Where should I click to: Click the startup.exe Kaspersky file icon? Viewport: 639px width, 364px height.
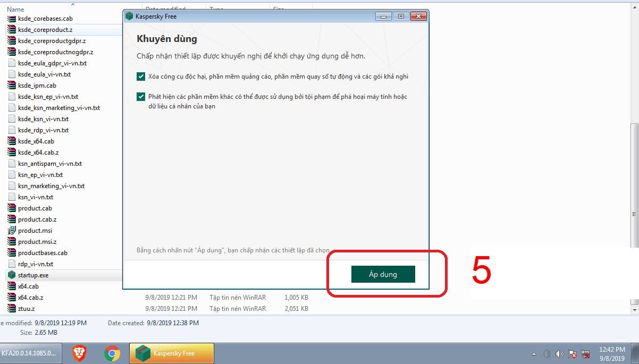12,275
